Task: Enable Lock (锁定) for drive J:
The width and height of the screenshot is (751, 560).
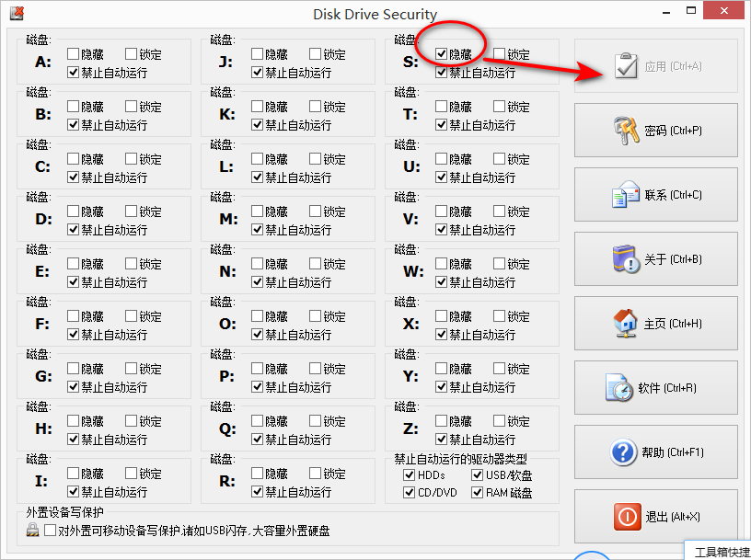Action: (x=315, y=53)
